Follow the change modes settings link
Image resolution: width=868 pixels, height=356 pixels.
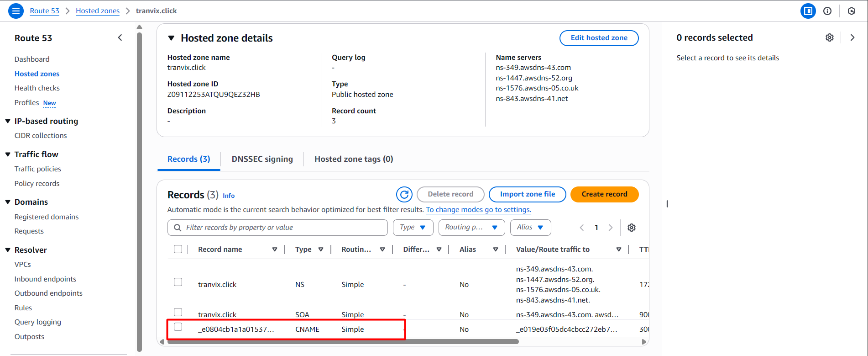coord(478,210)
